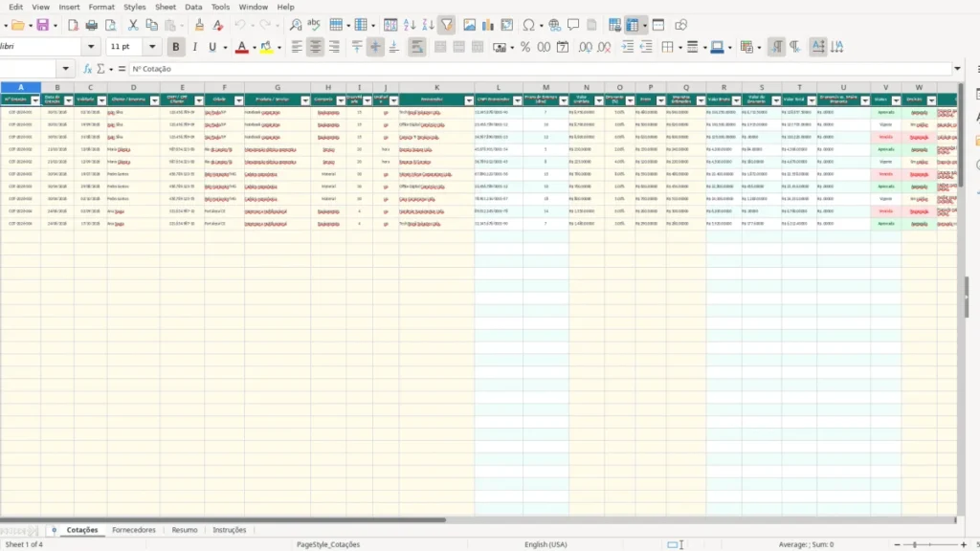Switch to the Fornecedores sheet tab
This screenshot has height=551, width=980.
coord(134,530)
